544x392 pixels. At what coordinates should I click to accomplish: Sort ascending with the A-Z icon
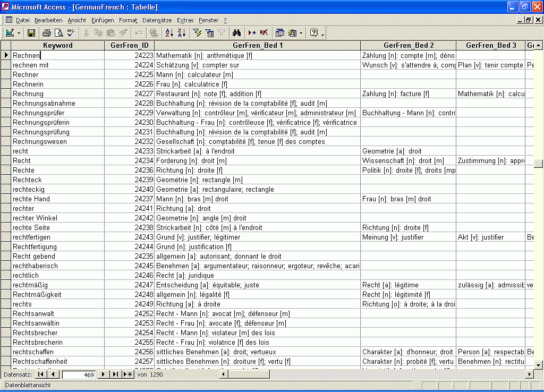coord(169,33)
